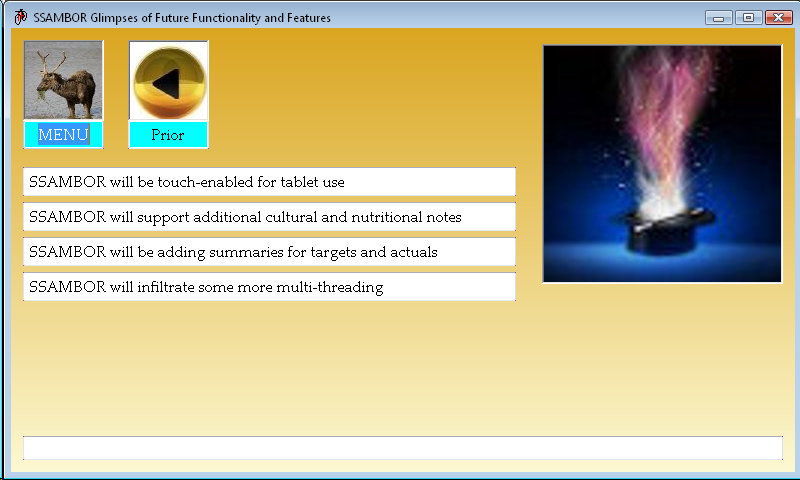Click the reindeer MENU picture
The width and height of the screenshot is (800, 480).
(x=63, y=80)
